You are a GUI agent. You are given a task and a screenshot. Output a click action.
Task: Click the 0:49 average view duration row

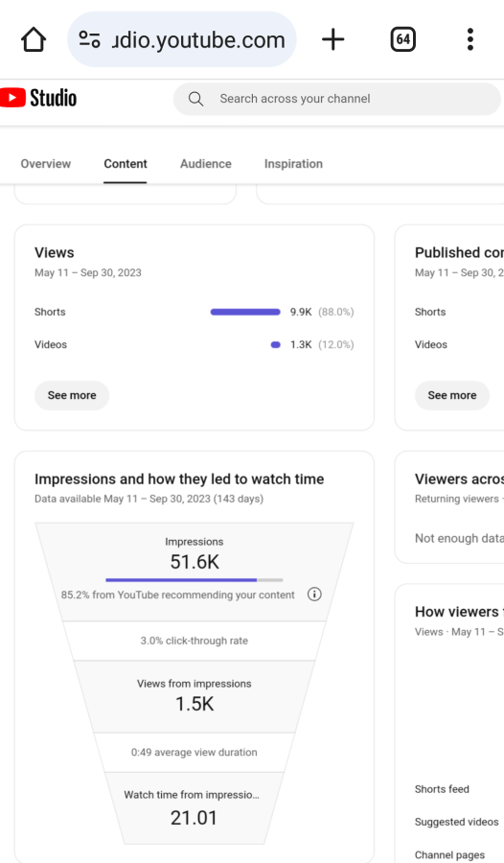click(195, 753)
